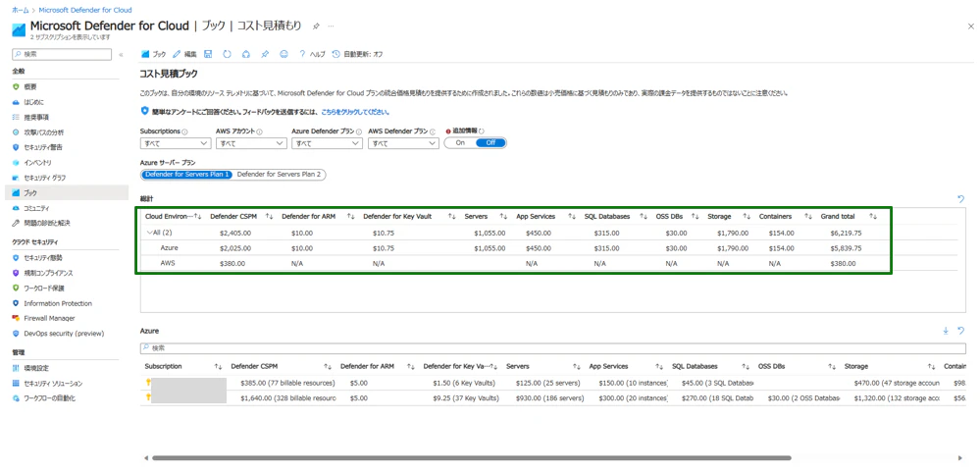Click info icon next to AWS Defender プラン

[x=435, y=131]
